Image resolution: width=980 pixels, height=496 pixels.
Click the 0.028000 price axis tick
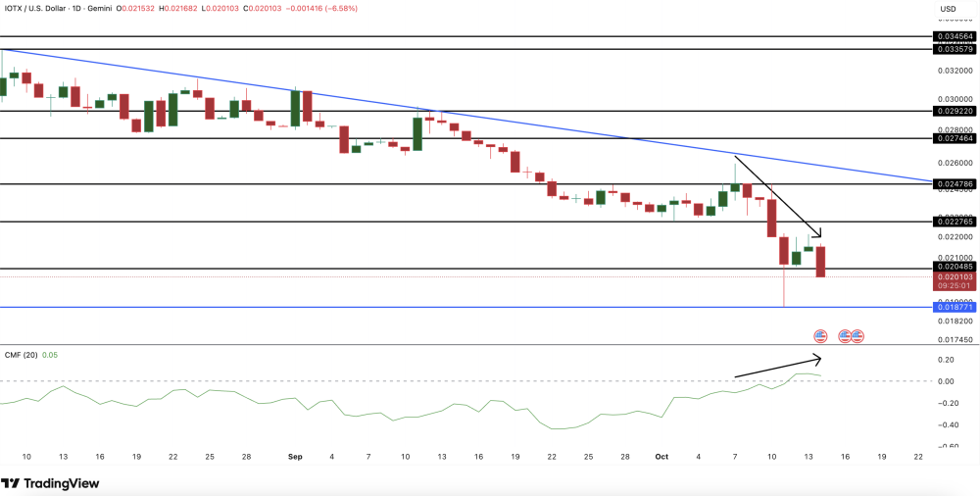tap(953, 128)
